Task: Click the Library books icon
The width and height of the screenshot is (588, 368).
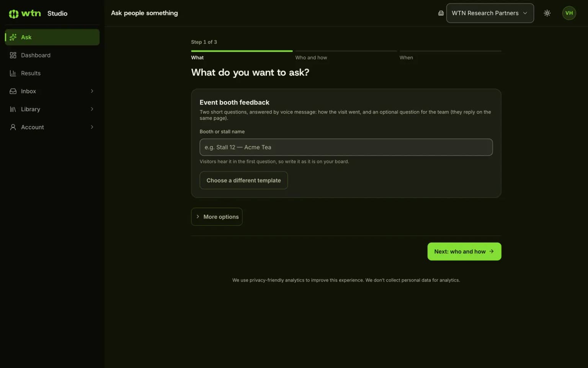Action: click(13, 109)
